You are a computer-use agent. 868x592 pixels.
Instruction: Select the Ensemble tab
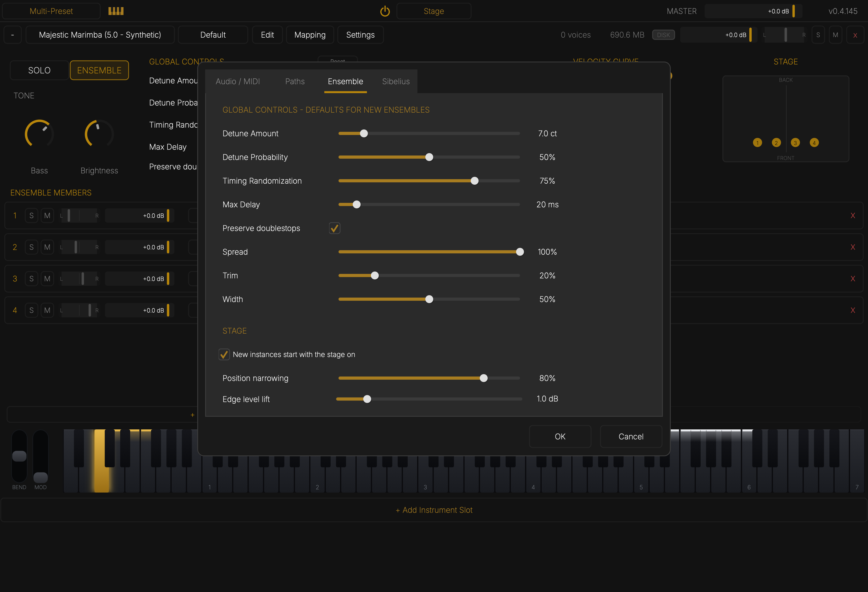(x=345, y=81)
